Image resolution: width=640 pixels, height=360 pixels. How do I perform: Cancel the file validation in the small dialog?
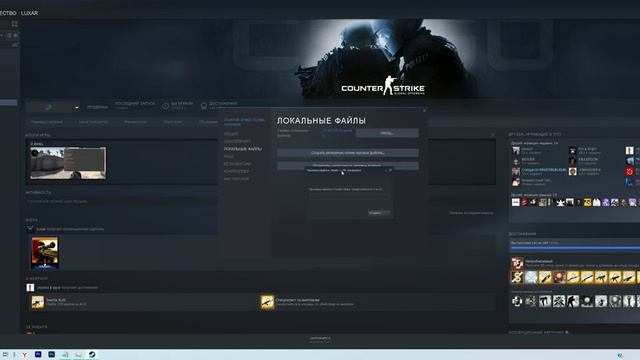[378, 213]
